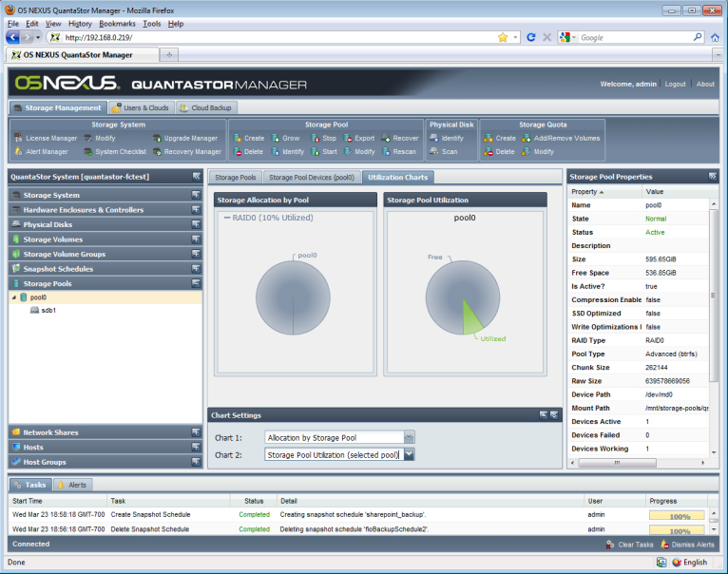The width and height of the screenshot is (728, 574).
Task: Scan for Physical Disks
Action: click(x=444, y=152)
